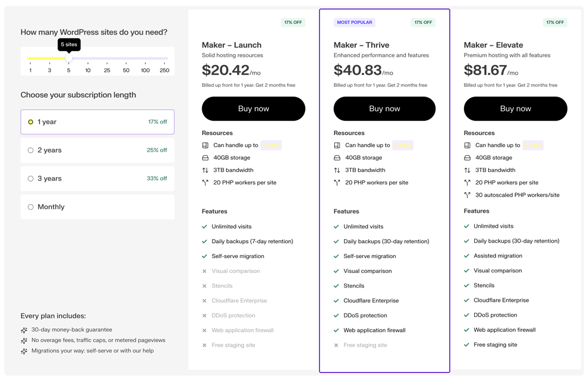Buy the Maker – Thrive plan

click(x=384, y=109)
